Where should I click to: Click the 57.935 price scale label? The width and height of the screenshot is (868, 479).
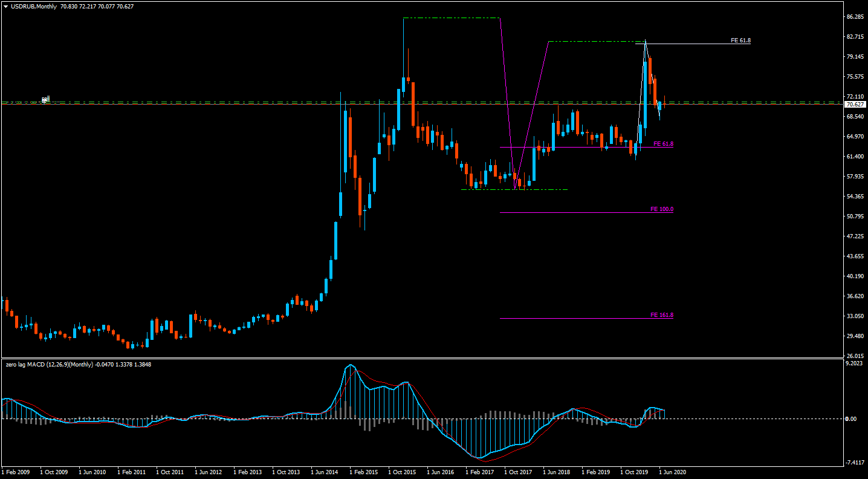tap(855, 177)
